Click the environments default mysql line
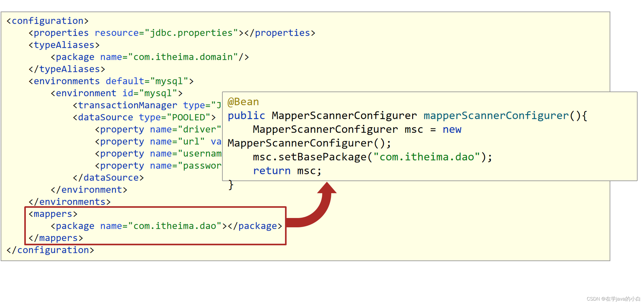 111,81
